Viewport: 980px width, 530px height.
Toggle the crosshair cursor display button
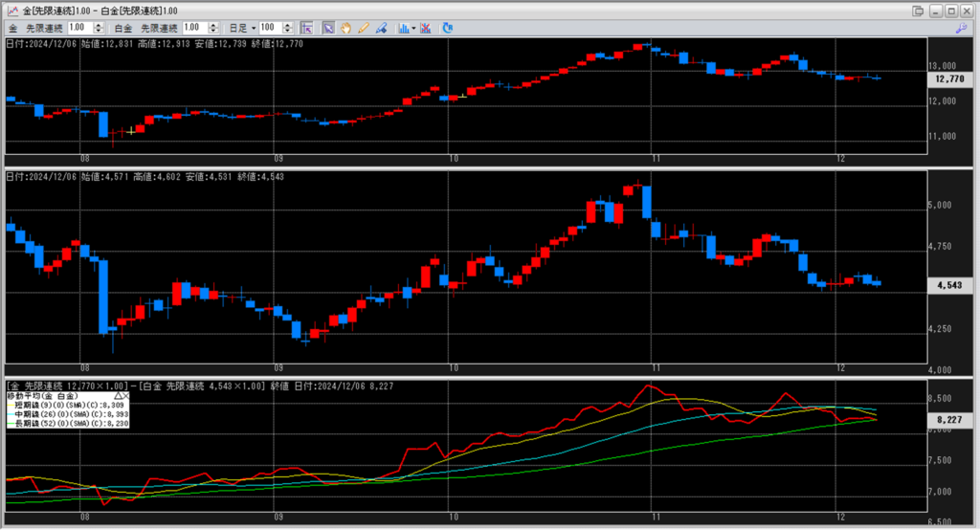click(307, 28)
